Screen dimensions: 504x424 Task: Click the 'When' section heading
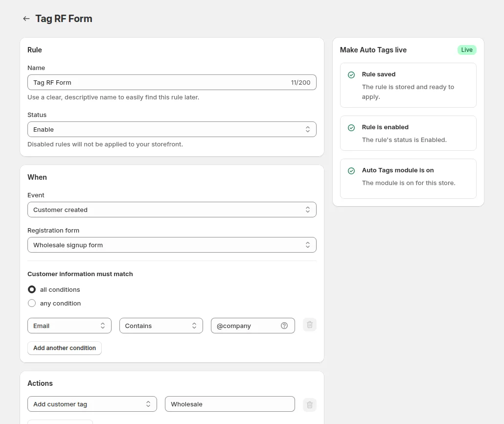(37, 177)
